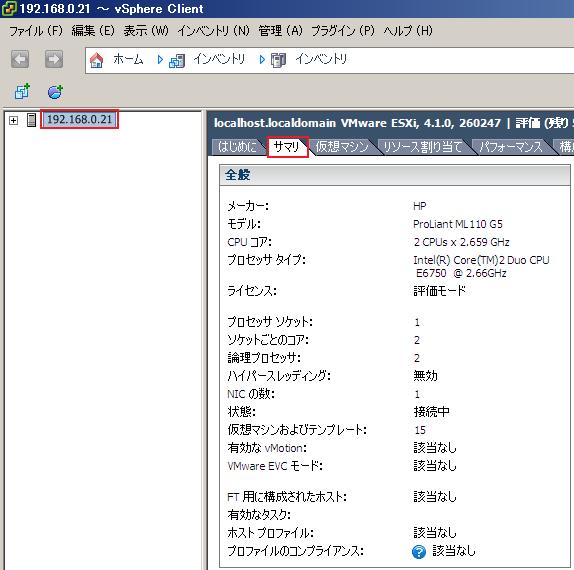The height and width of the screenshot is (570, 574).
Task: Click the プロセッサ ソケット: label
Action: pos(270,322)
